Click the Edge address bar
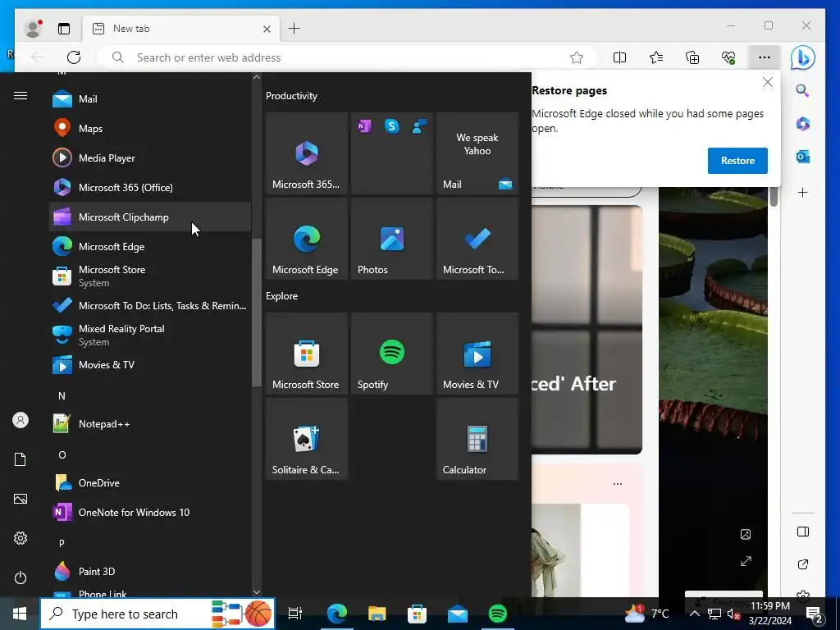This screenshot has width=840, height=630. [x=345, y=57]
